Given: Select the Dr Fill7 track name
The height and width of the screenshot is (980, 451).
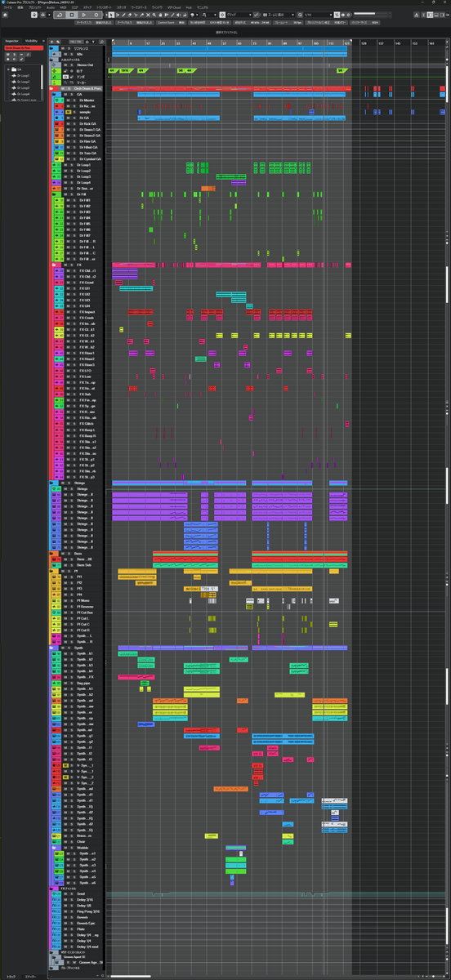Looking at the screenshot, I should coord(86,235).
